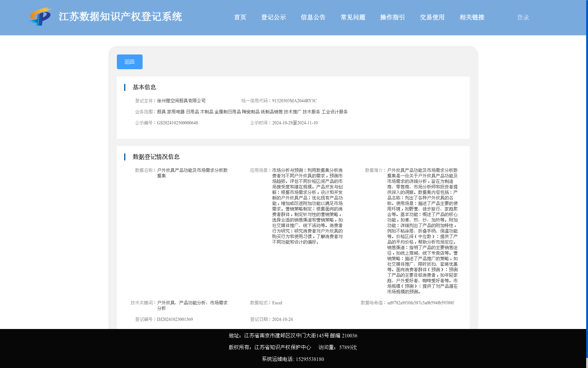Open the 信息公告 menu item

pyautogui.click(x=313, y=17)
